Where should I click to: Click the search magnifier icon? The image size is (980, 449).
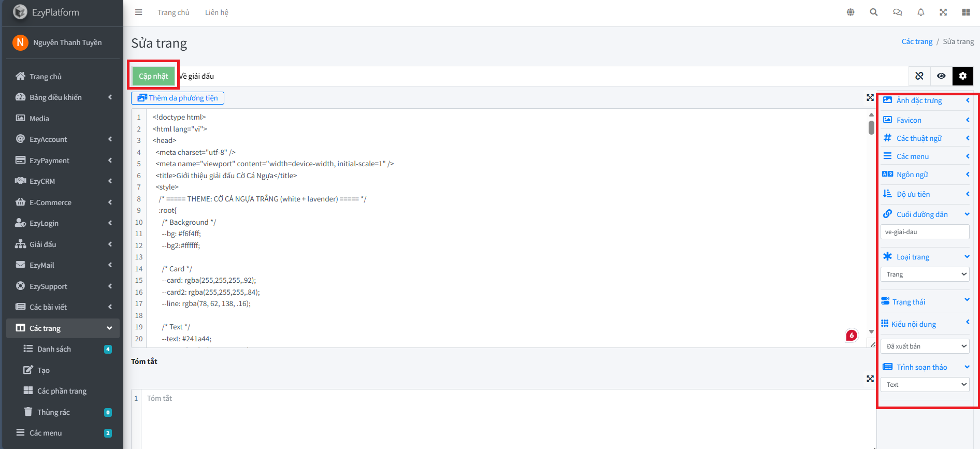[x=874, y=12]
